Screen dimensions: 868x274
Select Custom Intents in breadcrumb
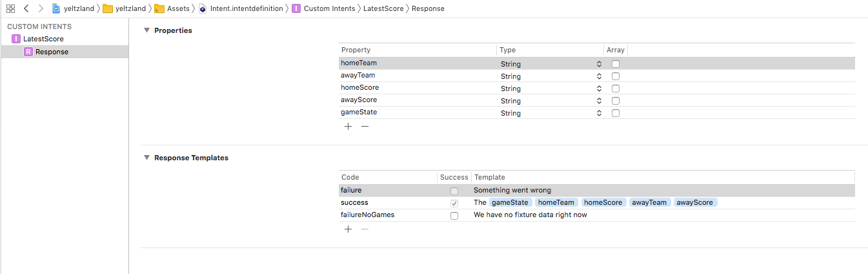(x=329, y=8)
